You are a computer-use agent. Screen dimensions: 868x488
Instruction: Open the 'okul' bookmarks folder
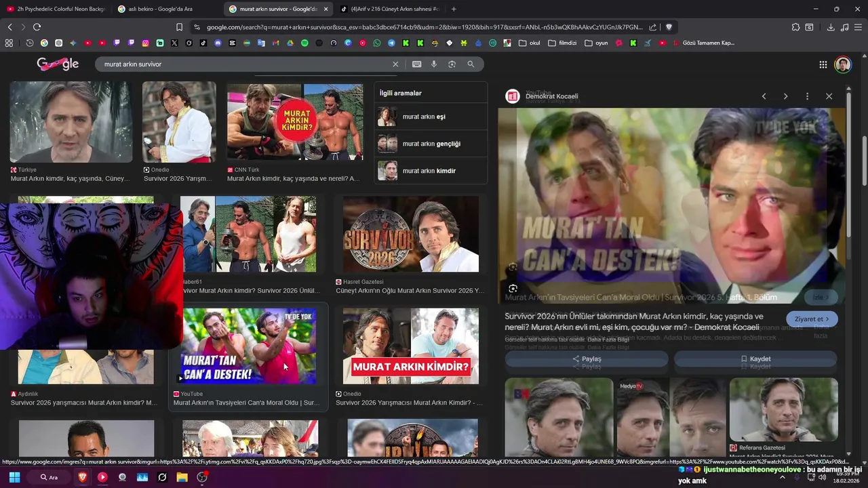[x=530, y=43]
